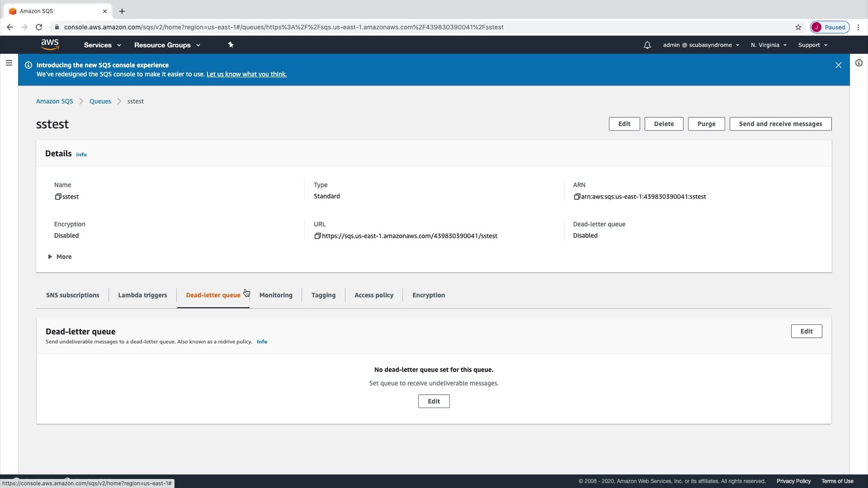
Task: Switch to the Monitoring tab
Action: coord(276,295)
